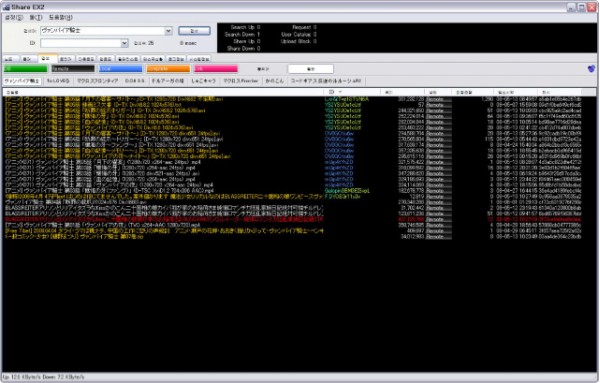
Task: Click the Search Down: 1 statistic
Action: 242,34
